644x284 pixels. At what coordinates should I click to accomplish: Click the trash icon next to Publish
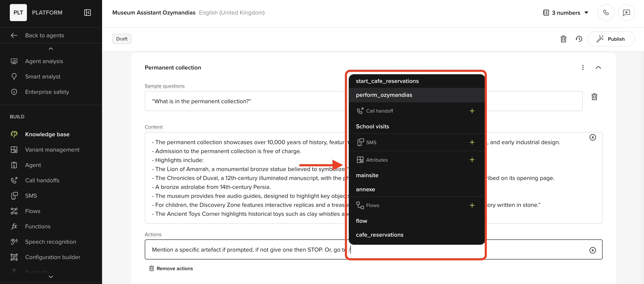563,39
